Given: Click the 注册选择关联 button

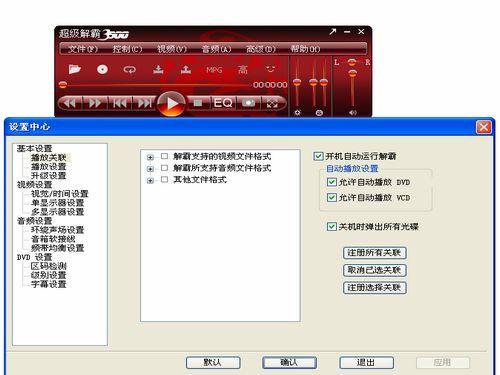Looking at the screenshot, I should coord(374,287).
